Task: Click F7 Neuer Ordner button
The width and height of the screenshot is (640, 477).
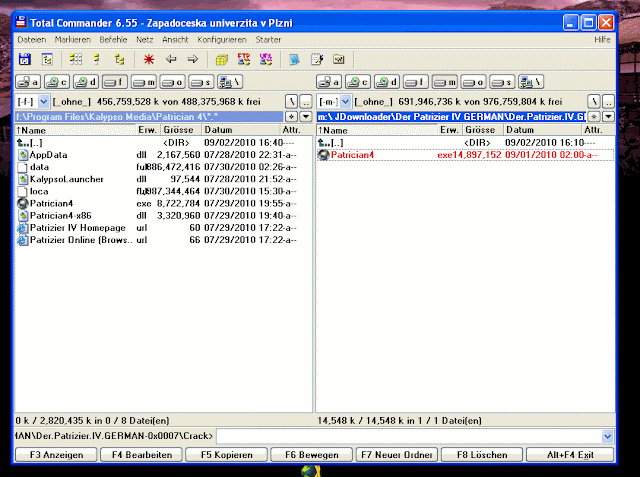Action: pyautogui.click(x=397, y=455)
